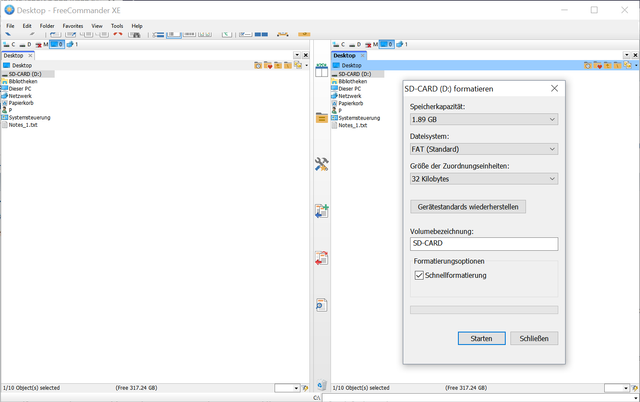Open right pane filter combo box in status bar
Image resolution: width=640 pixels, height=402 pixels.
(617, 388)
